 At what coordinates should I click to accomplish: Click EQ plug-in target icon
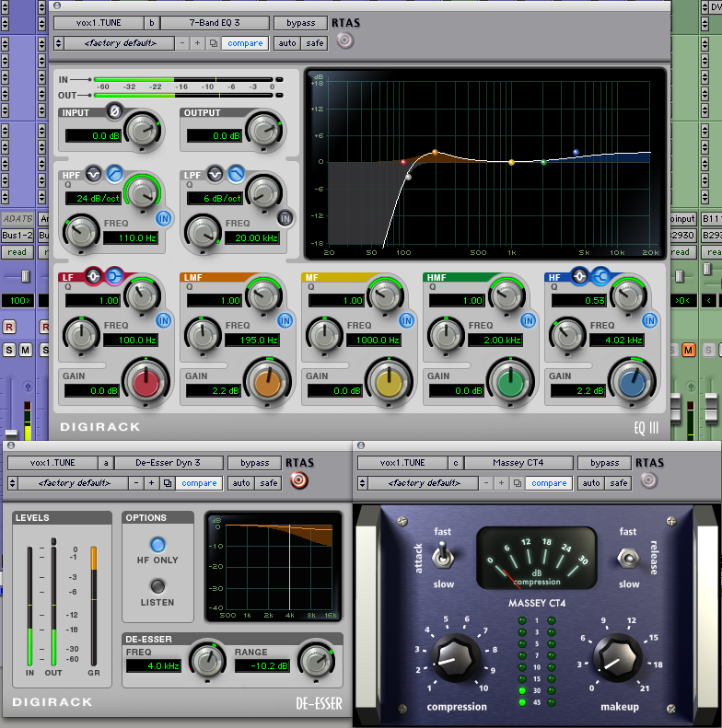pyautogui.click(x=344, y=40)
